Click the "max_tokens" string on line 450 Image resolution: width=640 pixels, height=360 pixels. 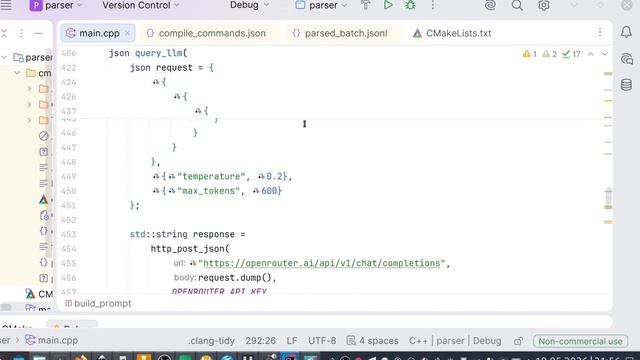point(208,191)
